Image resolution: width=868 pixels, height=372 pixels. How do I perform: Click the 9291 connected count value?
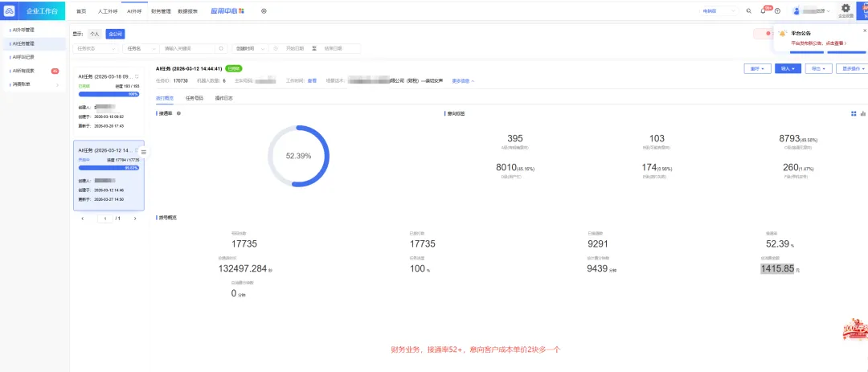point(600,243)
